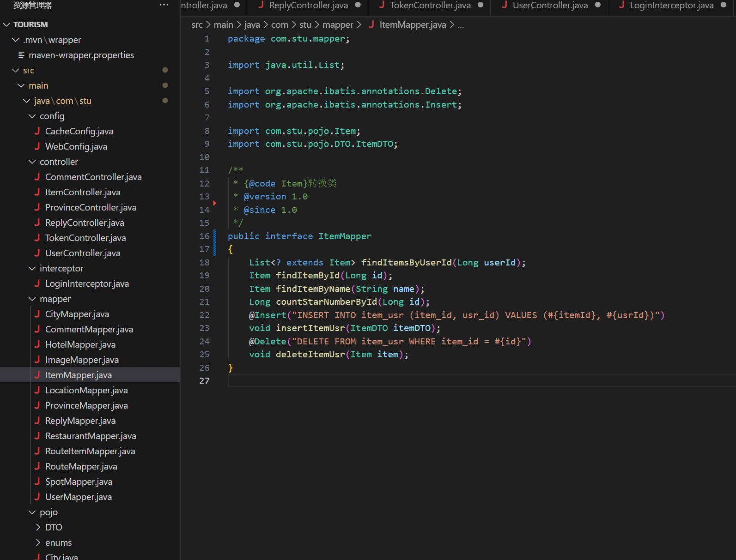Image resolution: width=736 pixels, height=560 pixels.
Task: Click Java icon beside UserMapper.java
Action: point(37,497)
